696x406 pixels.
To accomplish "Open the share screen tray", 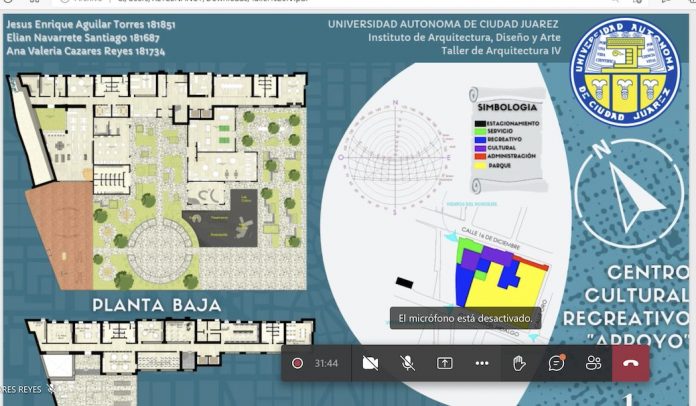I will 444,363.
